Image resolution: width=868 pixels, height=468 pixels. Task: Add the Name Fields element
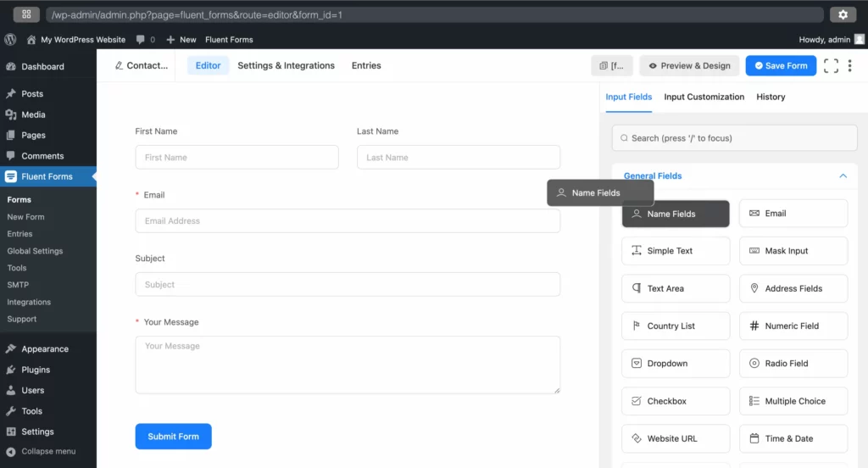tap(676, 214)
